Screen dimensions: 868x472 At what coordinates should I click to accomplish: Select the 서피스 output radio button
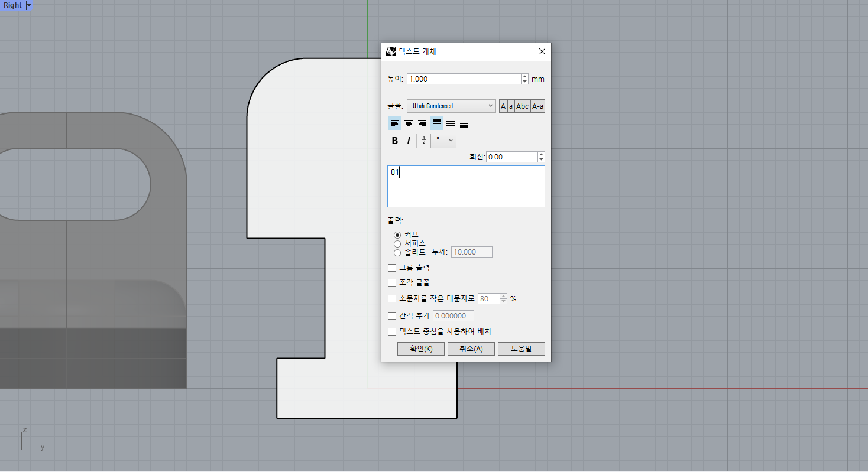click(397, 243)
